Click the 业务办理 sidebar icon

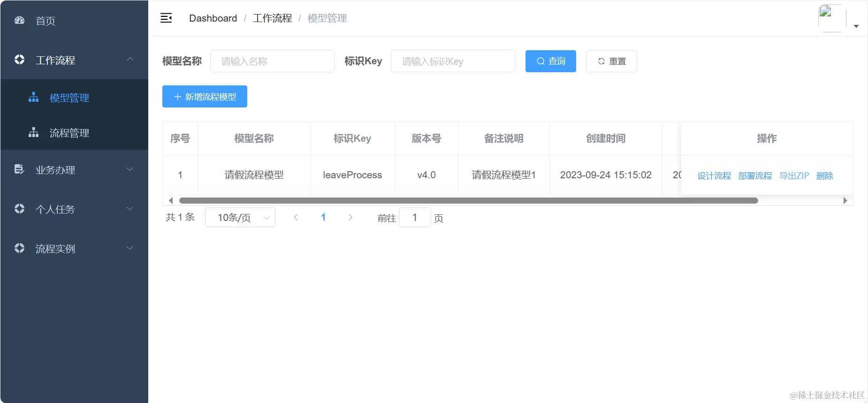point(19,169)
